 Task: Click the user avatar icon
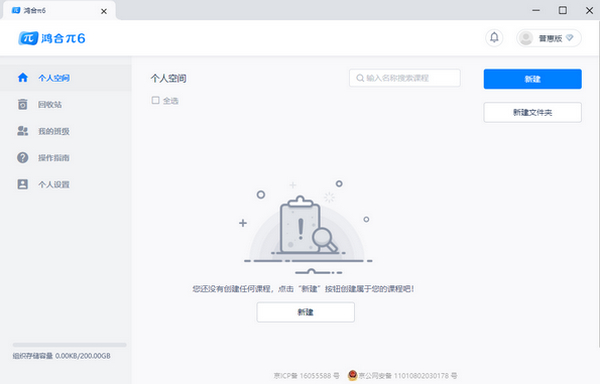526,38
